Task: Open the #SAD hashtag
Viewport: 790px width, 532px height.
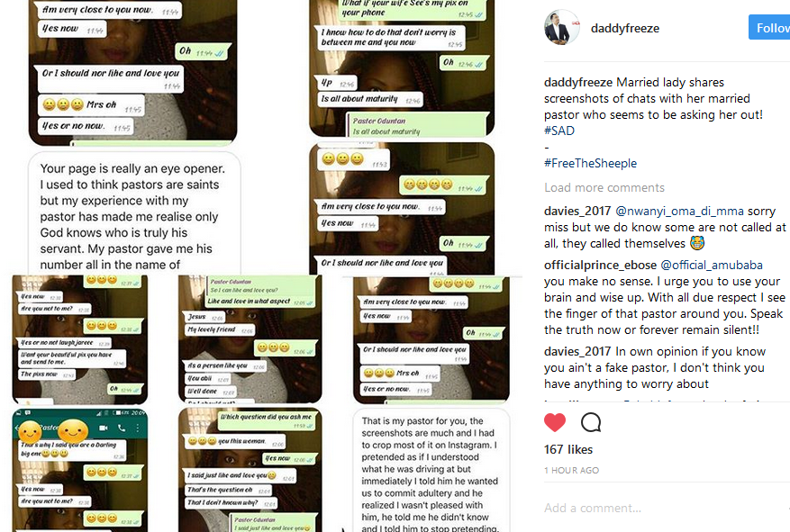Action: click(x=559, y=131)
